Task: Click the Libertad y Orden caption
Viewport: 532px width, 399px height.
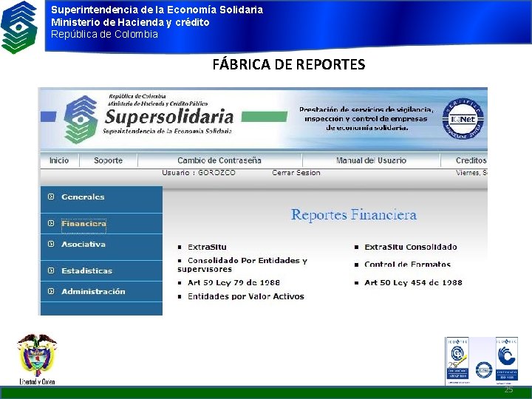Action: click(x=37, y=382)
